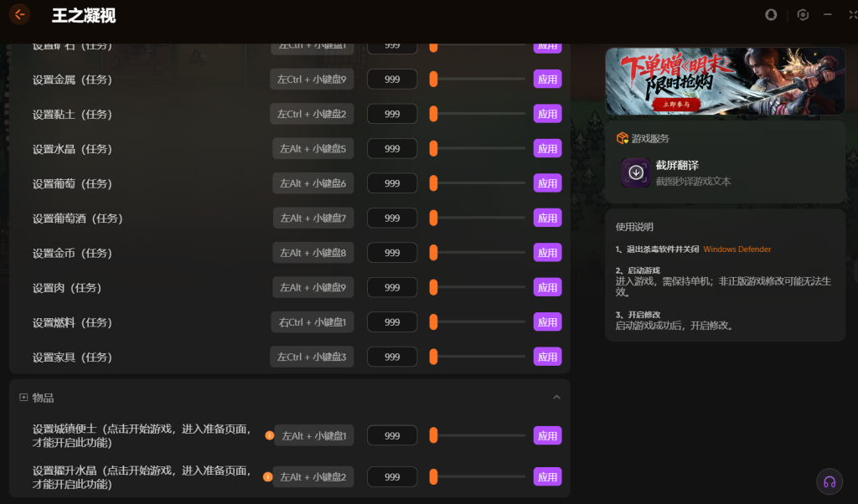Open settings hexagon icon in title bar
The width and height of the screenshot is (858, 504).
(x=803, y=15)
